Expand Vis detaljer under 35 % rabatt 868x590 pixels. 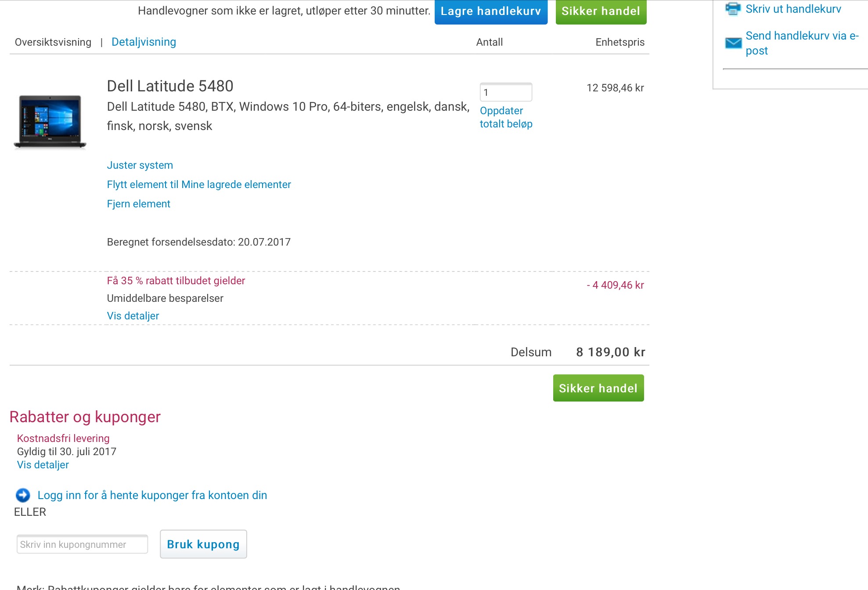tap(133, 316)
